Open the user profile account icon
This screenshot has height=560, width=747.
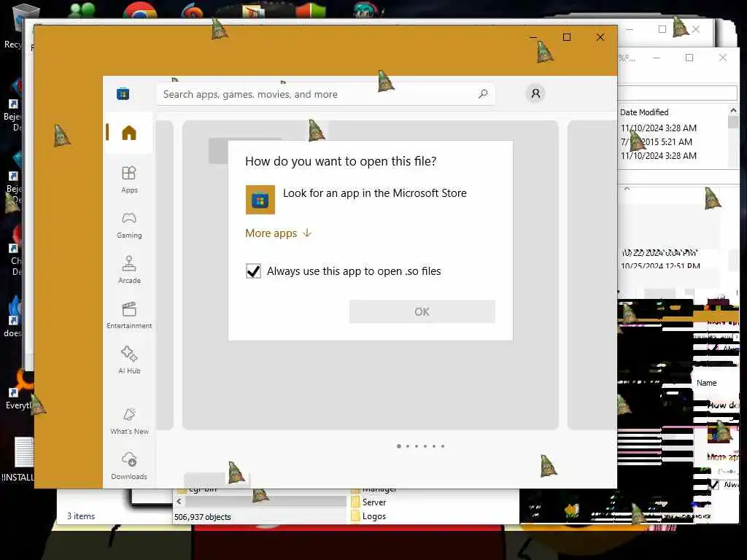point(535,93)
